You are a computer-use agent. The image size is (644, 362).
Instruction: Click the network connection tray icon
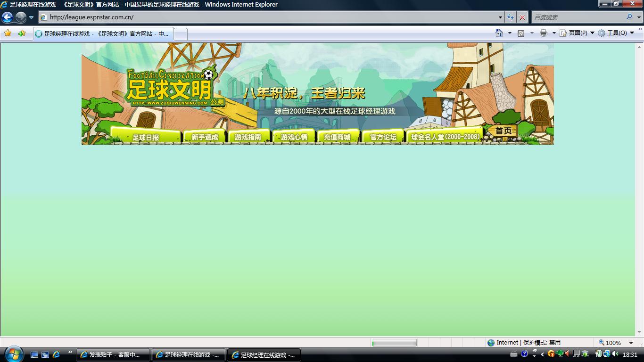607,354
